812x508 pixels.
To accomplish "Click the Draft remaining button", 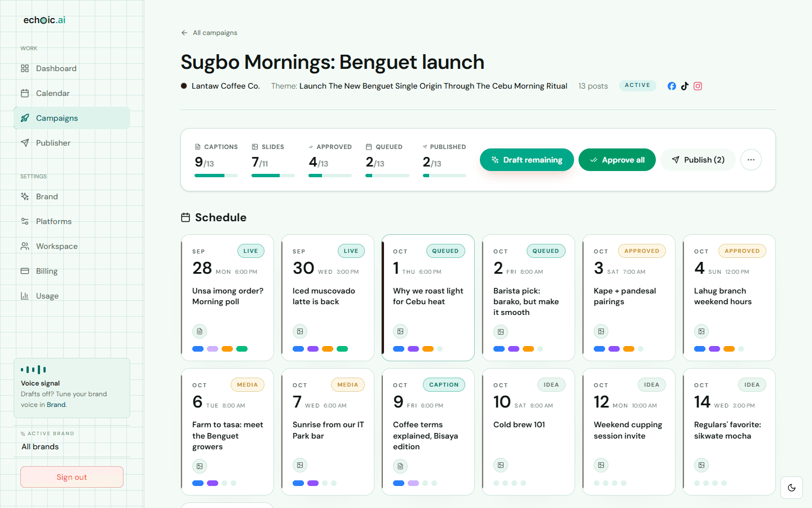I will pyautogui.click(x=527, y=160).
